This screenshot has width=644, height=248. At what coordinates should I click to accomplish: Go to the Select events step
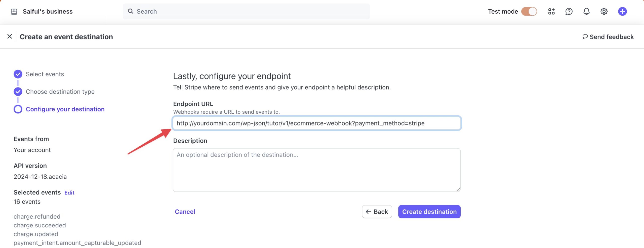click(x=45, y=74)
